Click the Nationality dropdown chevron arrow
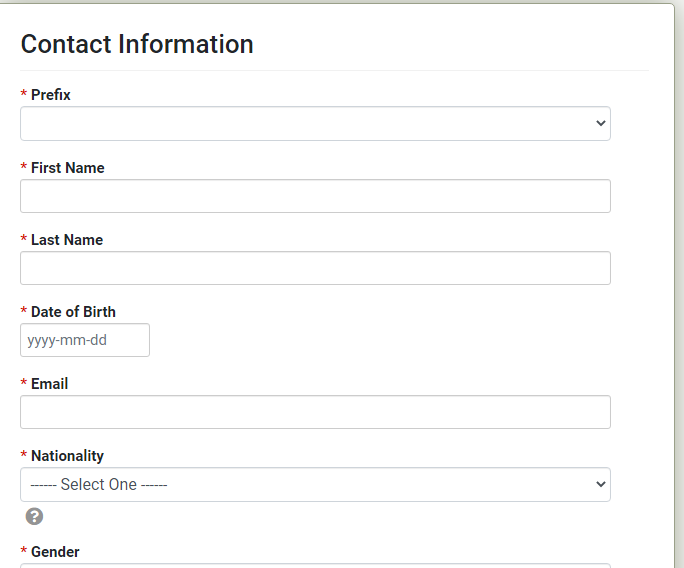This screenshot has height=568, width=684. pos(600,484)
